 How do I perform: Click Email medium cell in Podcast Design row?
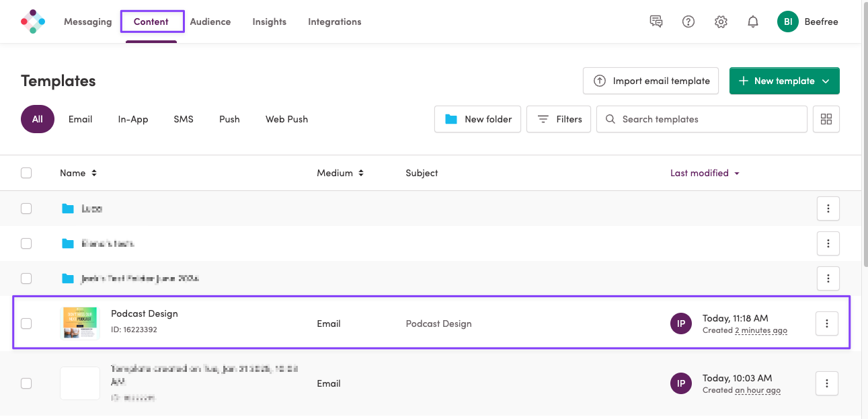[x=329, y=323]
